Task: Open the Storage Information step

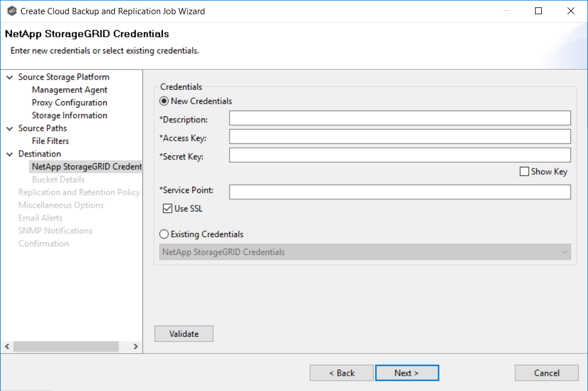Action: click(x=70, y=116)
